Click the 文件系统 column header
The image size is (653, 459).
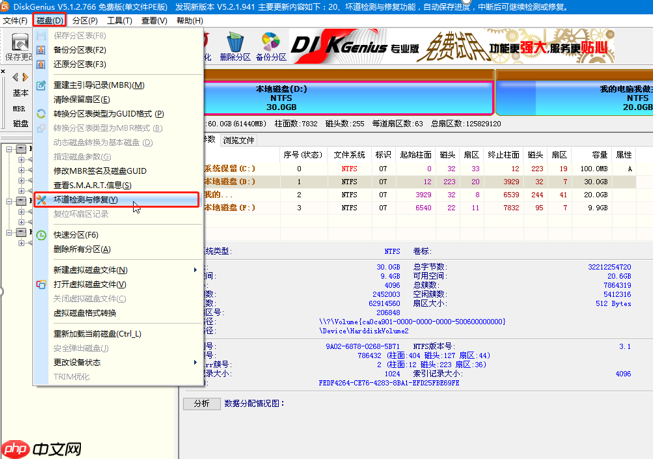(x=349, y=155)
